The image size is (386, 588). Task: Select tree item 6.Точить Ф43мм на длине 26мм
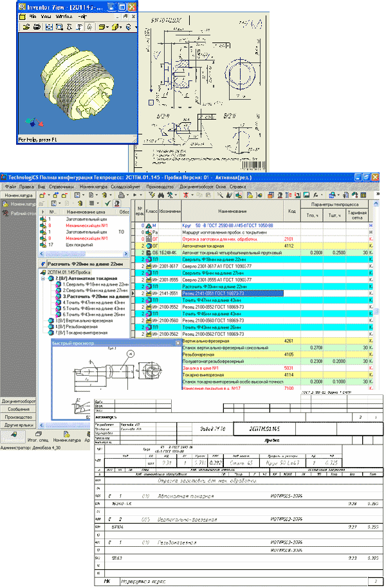(91, 315)
